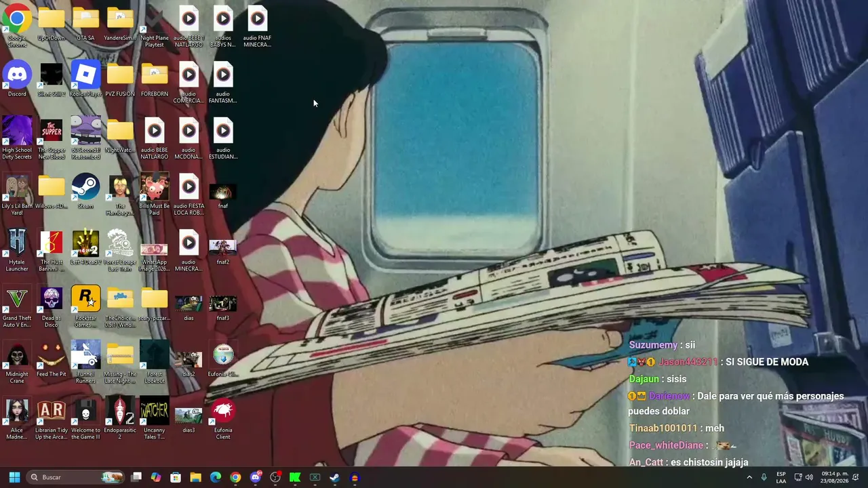The height and width of the screenshot is (488, 868).
Task: Select the PVZ FUSION folder
Action: coord(120,79)
